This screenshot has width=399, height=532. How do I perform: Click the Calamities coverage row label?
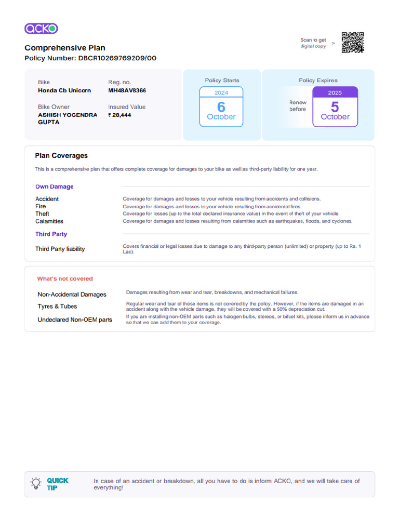(x=49, y=221)
